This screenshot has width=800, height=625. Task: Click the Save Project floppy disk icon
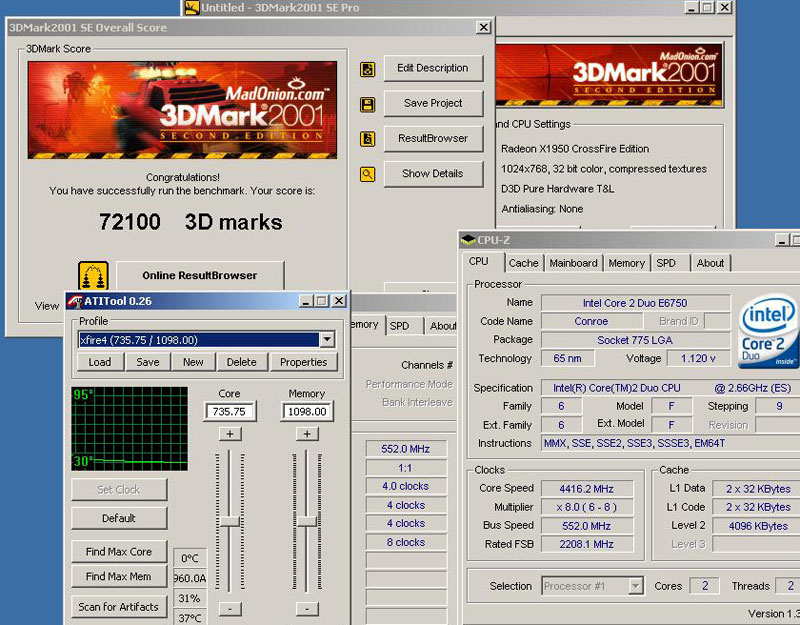pos(367,104)
